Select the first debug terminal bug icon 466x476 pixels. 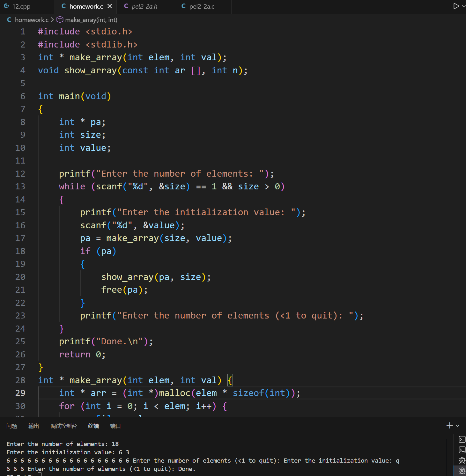click(462, 460)
